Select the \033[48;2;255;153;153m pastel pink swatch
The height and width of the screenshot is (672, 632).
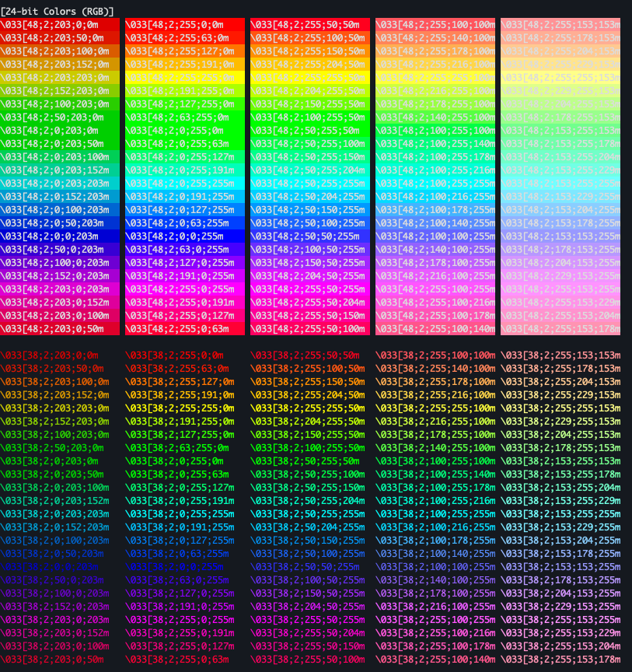point(560,25)
